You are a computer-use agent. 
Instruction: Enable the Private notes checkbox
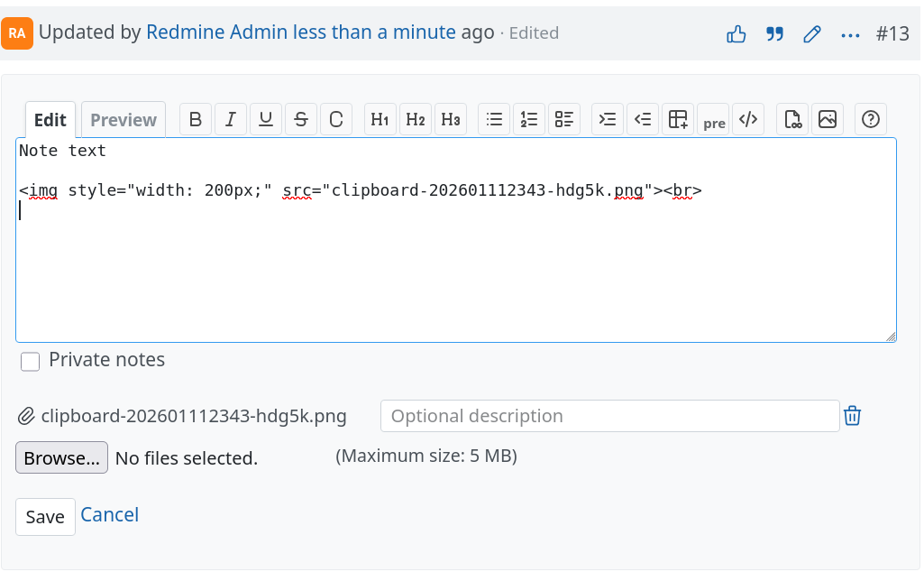coord(31,362)
